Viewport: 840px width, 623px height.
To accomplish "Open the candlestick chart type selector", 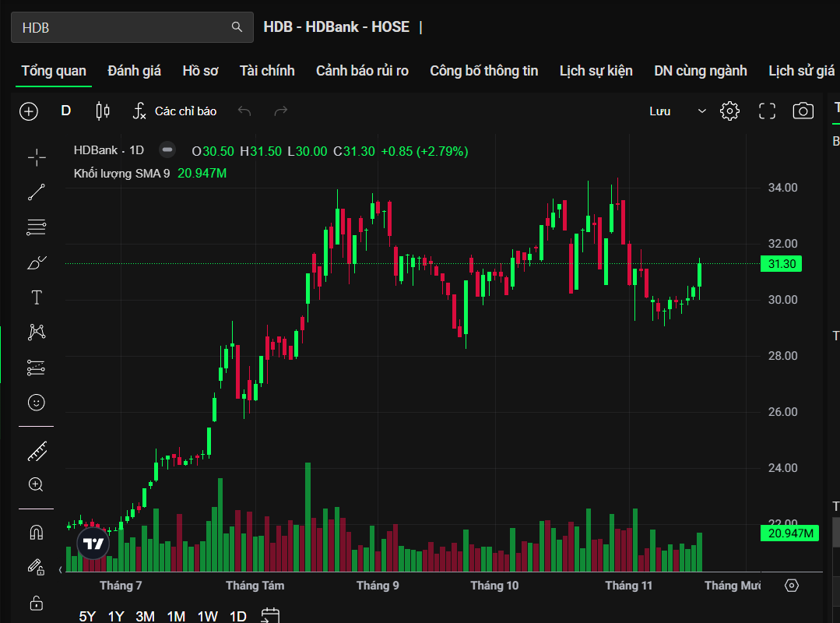I will click(102, 111).
